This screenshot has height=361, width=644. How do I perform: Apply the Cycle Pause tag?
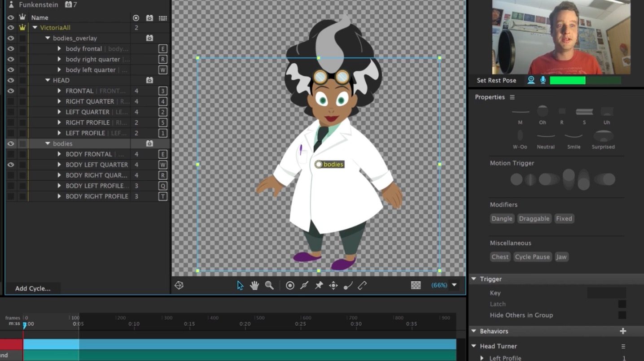pos(532,257)
